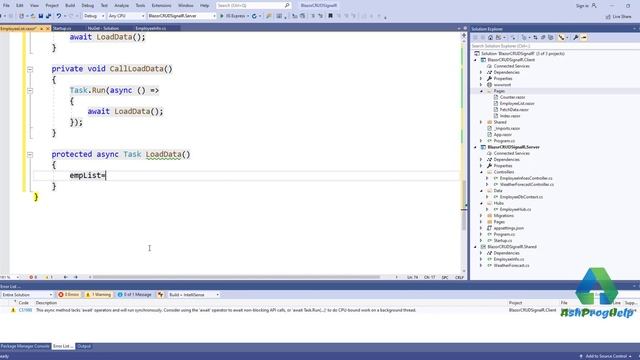Click the Code column header
640x360 pixels.
tap(24, 303)
